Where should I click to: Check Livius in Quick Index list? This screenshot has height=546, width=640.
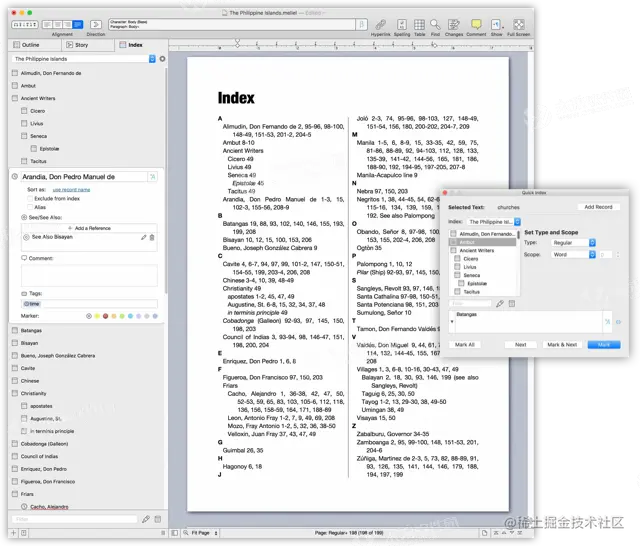(x=458, y=266)
